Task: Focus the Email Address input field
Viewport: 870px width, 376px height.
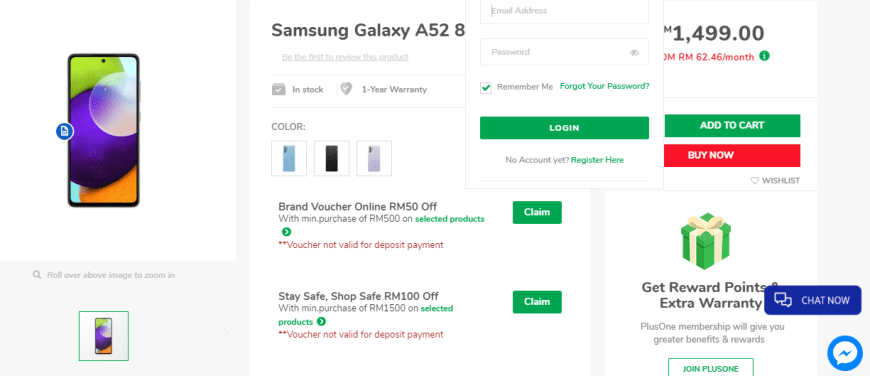Action: point(564,11)
